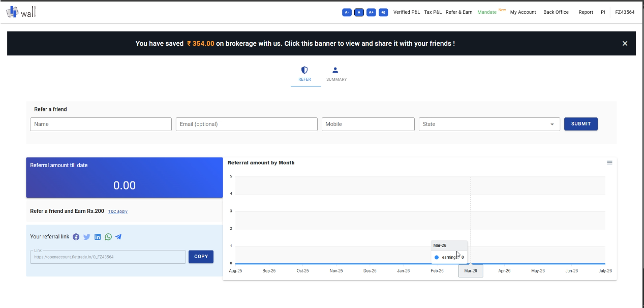This screenshot has width=644, height=308.
Task: Click the Email (optional) field
Action: click(x=247, y=124)
